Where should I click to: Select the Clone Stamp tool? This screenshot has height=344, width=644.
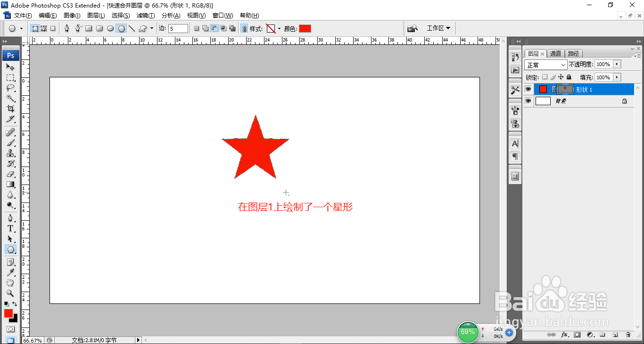10,153
